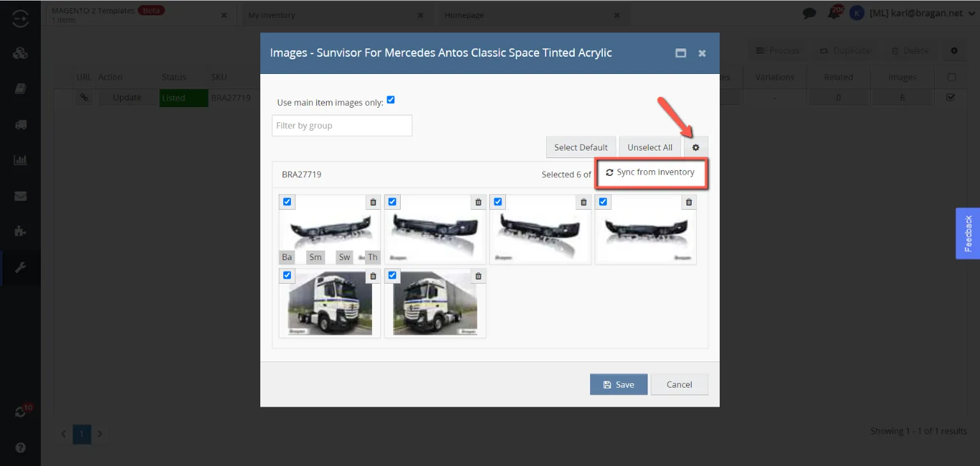Open the help question mark icon
Viewport: 980px width, 466px height.
click(x=20, y=448)
